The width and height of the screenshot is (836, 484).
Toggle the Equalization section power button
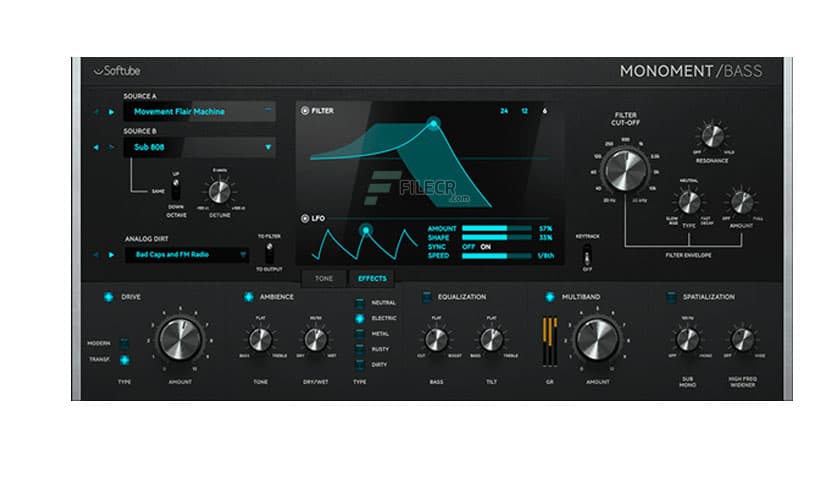click(427, 297)
